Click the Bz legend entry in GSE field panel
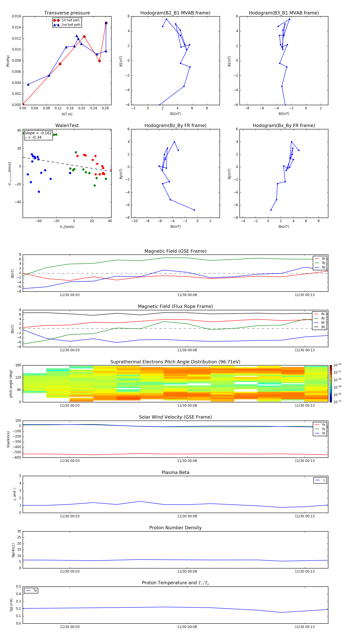This screenshot has height=644, width=351. pyautogui.click(x=320, y=267)
